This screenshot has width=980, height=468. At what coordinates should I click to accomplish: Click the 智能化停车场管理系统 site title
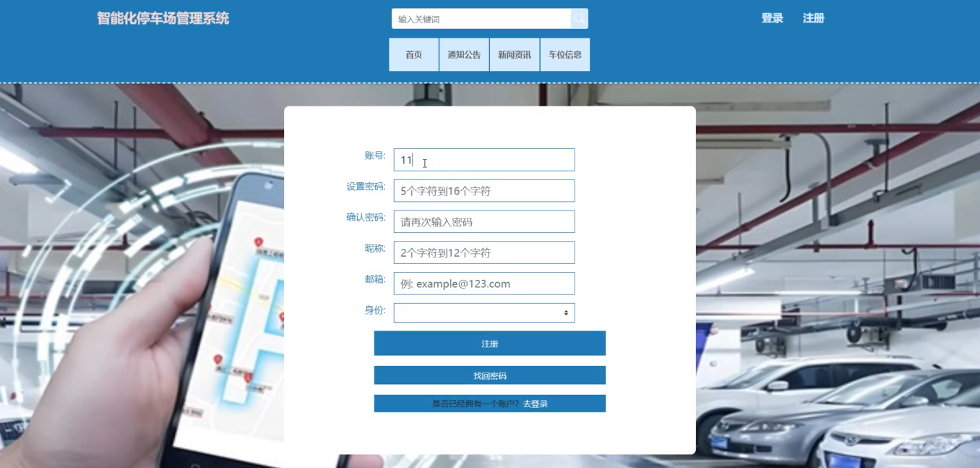click(x=163, y=18)
